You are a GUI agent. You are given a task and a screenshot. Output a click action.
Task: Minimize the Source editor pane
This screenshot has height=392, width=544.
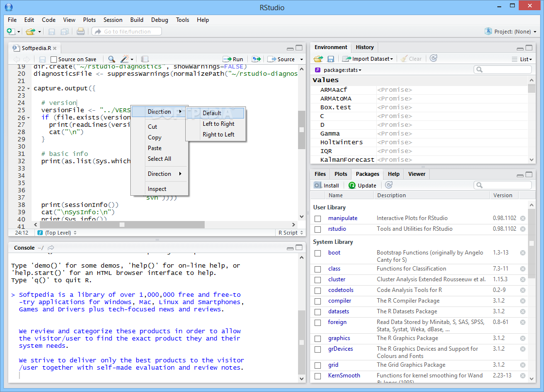coord(290,48)
